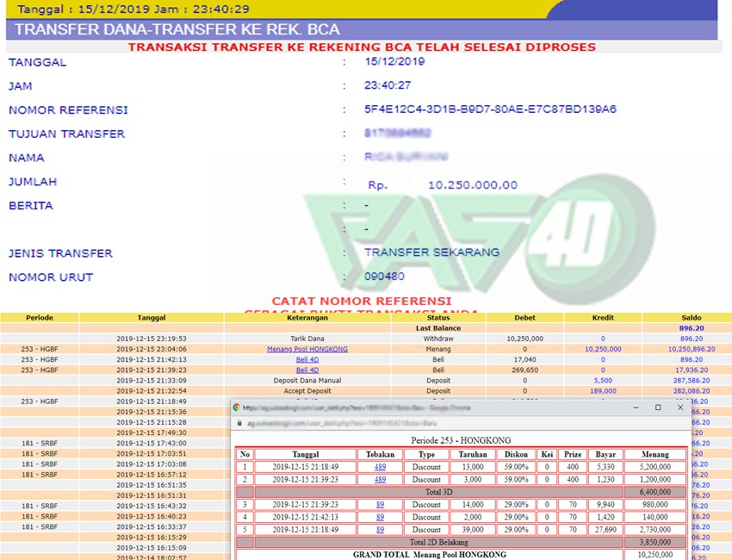Click the transfer amount 10.250.000,00
732x560 pixels.
point(473,185)
